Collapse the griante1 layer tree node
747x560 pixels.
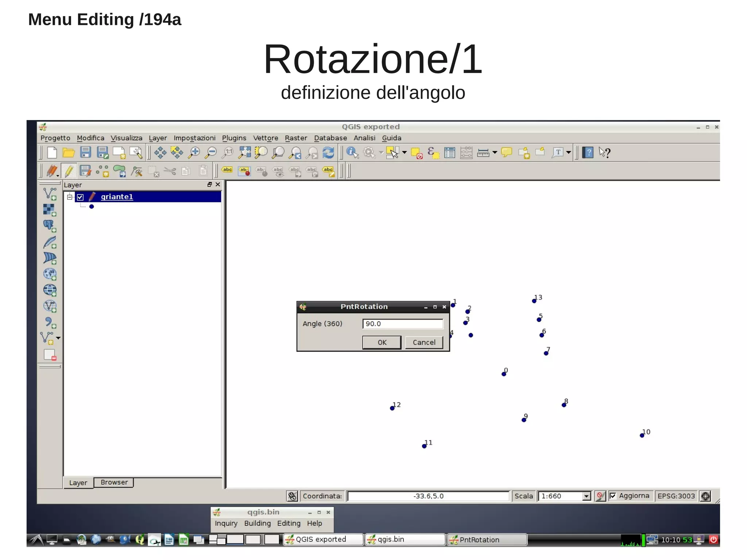click(x=70, y=197)
